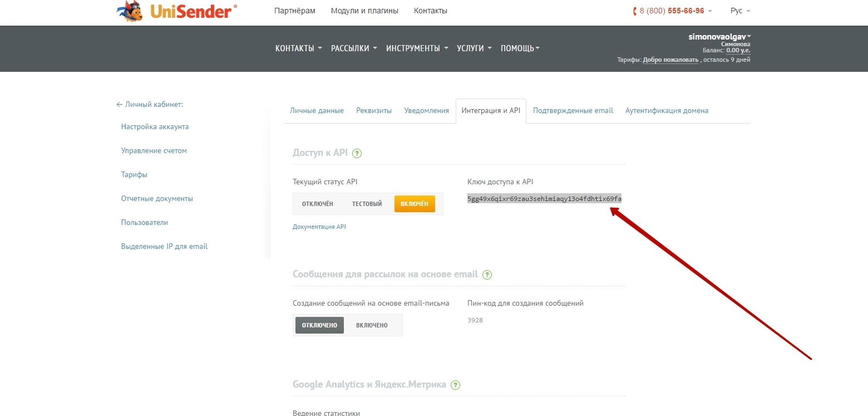The image size is (868, 416).
Task: Expand the КОНТАКТЫ dropdown menu
Action: coord(298,48)
